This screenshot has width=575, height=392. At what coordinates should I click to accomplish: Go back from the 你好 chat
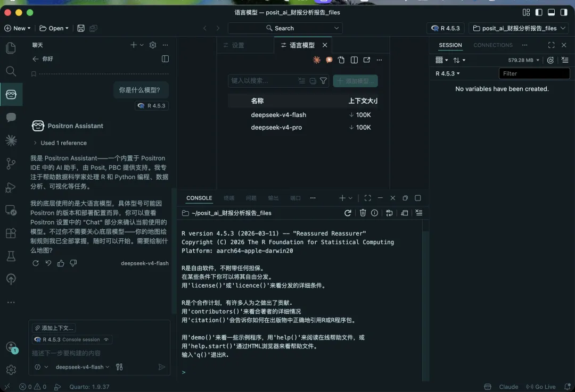click(35, 59)
